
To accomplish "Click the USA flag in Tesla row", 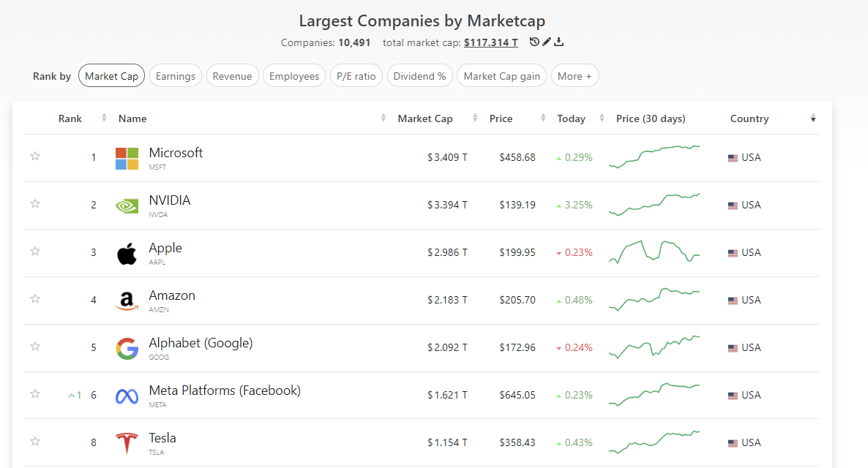I will 733,443.
